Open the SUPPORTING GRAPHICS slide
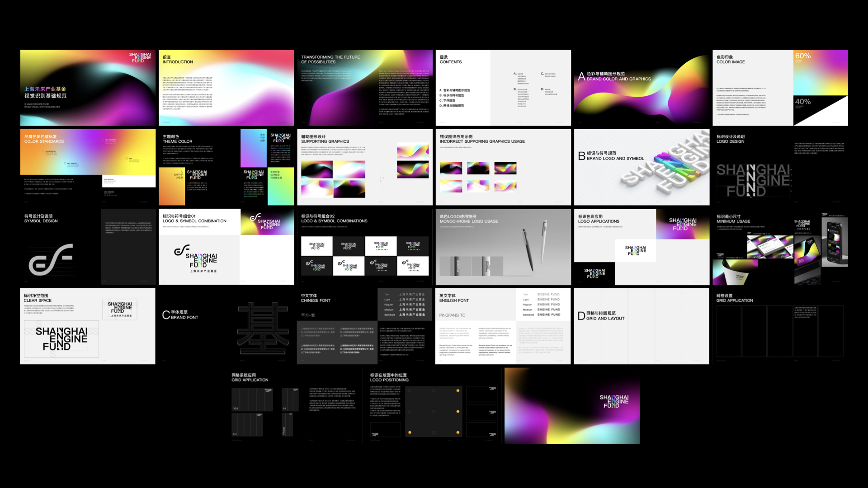The width and height of the screenshot is (868, 488). (x=364, y=167)
